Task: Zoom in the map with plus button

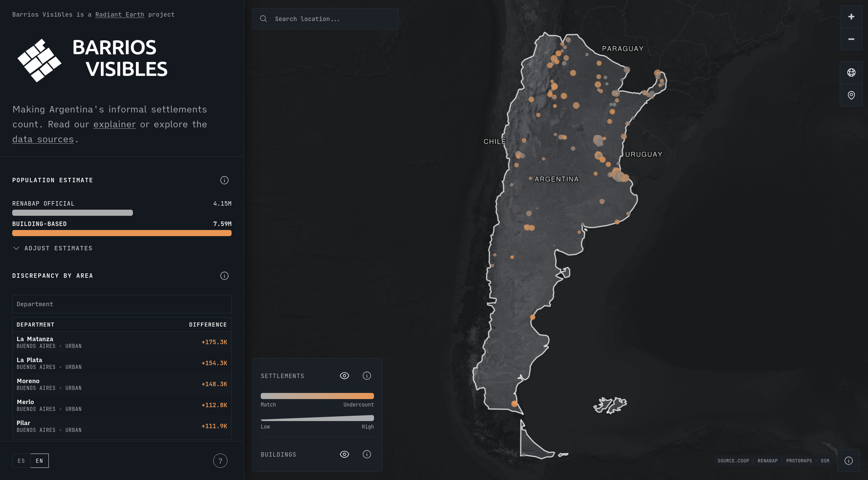Action: click(851, 17)
